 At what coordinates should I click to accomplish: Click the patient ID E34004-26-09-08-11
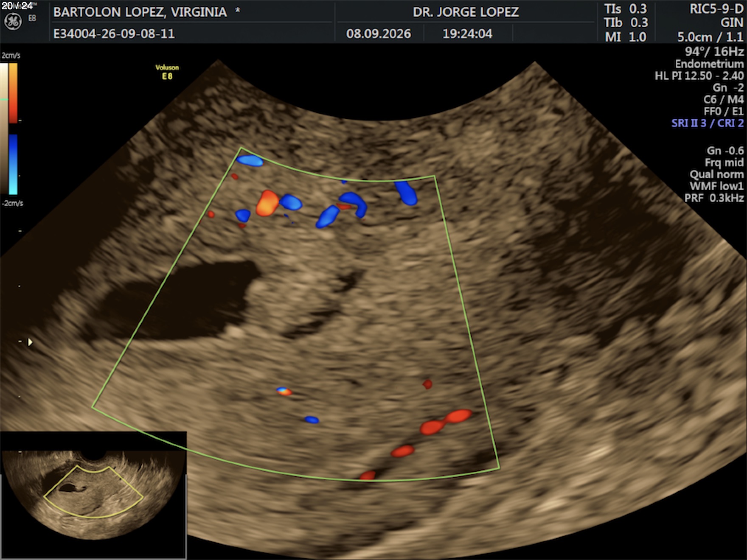tap(114, 34)
